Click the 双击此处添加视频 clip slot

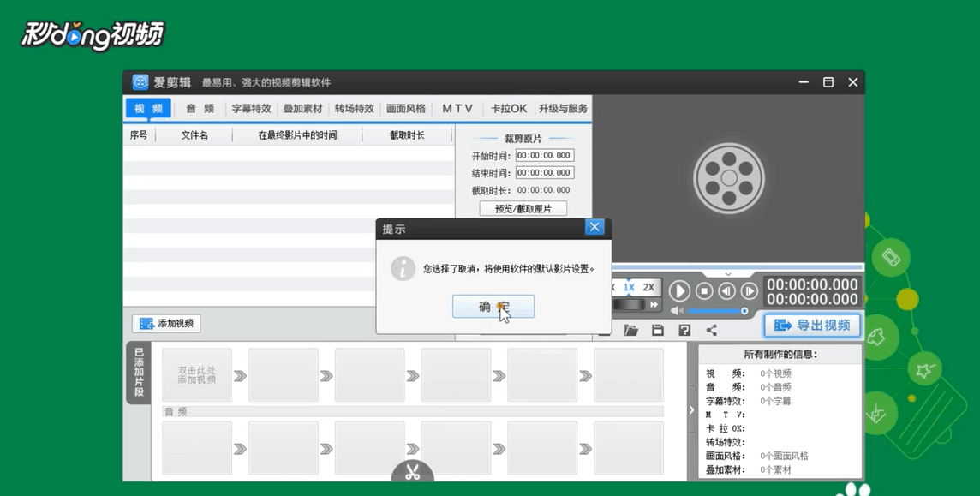tap(197, 375)
